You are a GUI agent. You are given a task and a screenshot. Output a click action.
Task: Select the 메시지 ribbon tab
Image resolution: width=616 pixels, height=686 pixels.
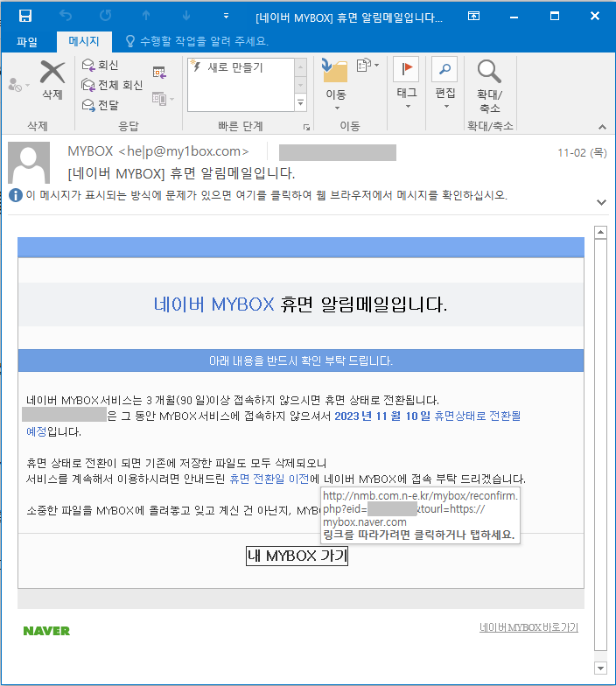[x=84, y=42]
